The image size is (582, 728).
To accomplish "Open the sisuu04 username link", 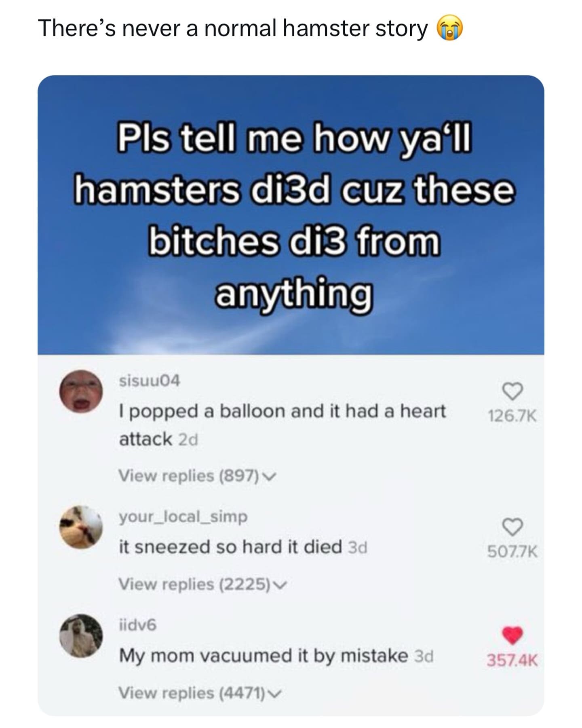I will 150,381.
